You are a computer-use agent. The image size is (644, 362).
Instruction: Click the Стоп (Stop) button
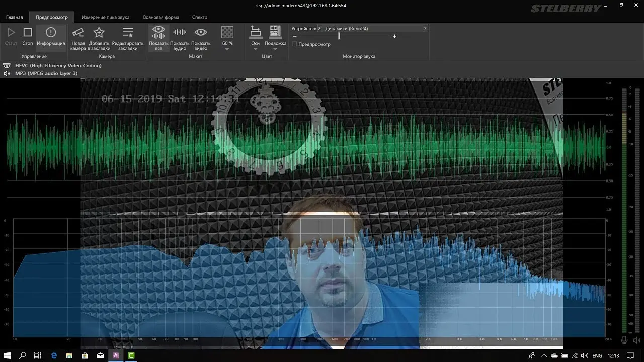point(28,37)
